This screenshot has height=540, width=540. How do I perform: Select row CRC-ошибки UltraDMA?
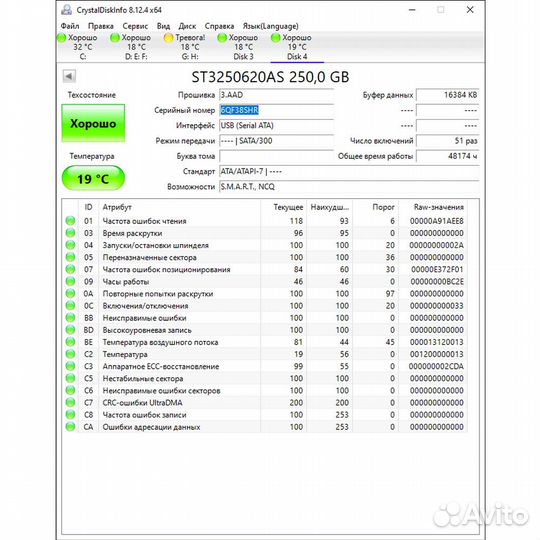pos(264,402)
